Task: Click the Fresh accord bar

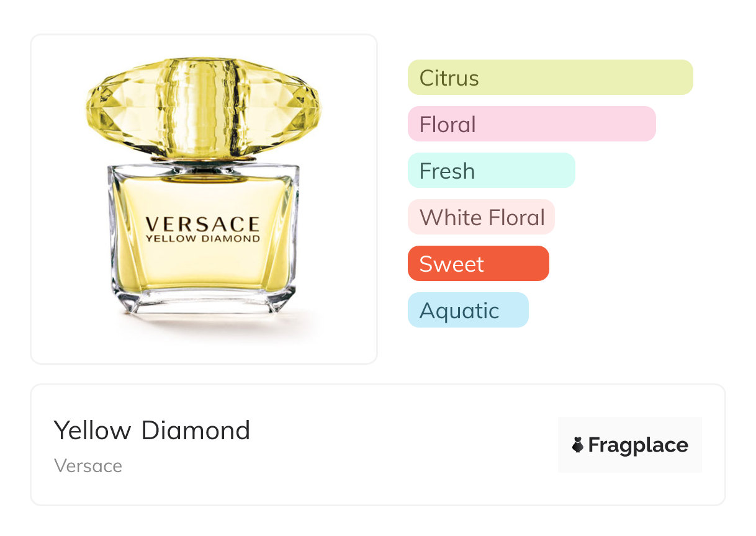Action: pyautogui.click(x=491, y=171)
